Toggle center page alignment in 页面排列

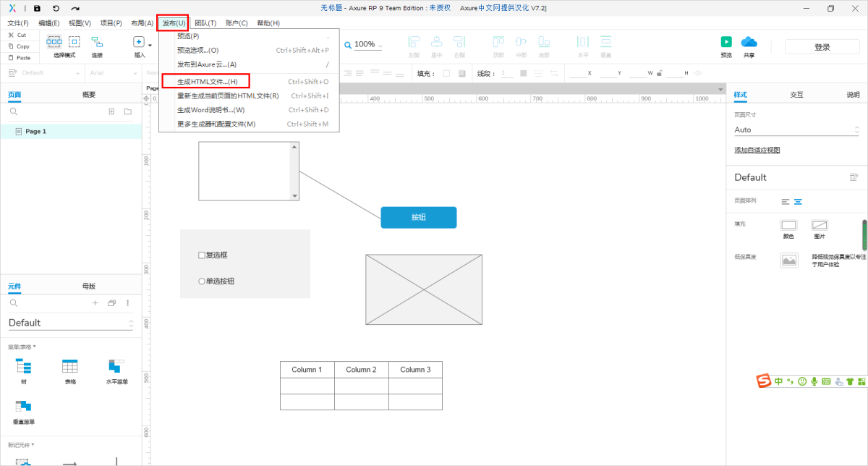pos(798,202)
